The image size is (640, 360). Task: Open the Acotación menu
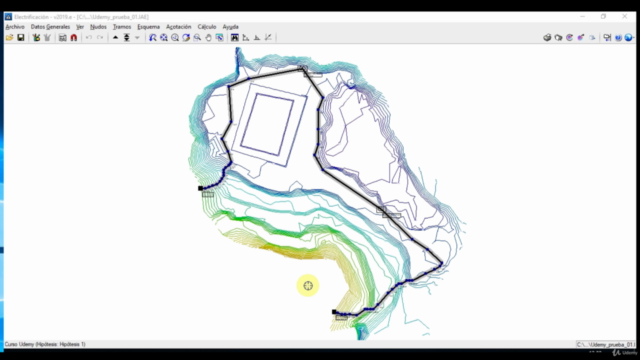point(178,27)
